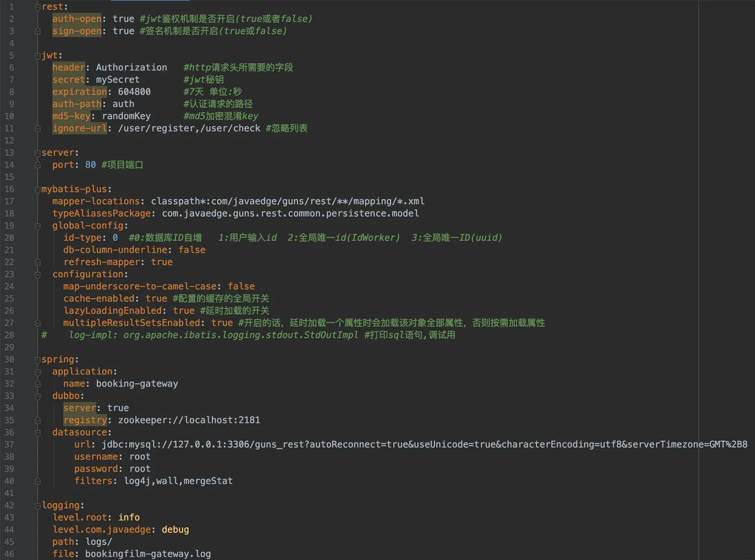Click the bookingfilm-gateway.log file value
The width and height of the screenshot is (755, 560).
coord(148,554)
